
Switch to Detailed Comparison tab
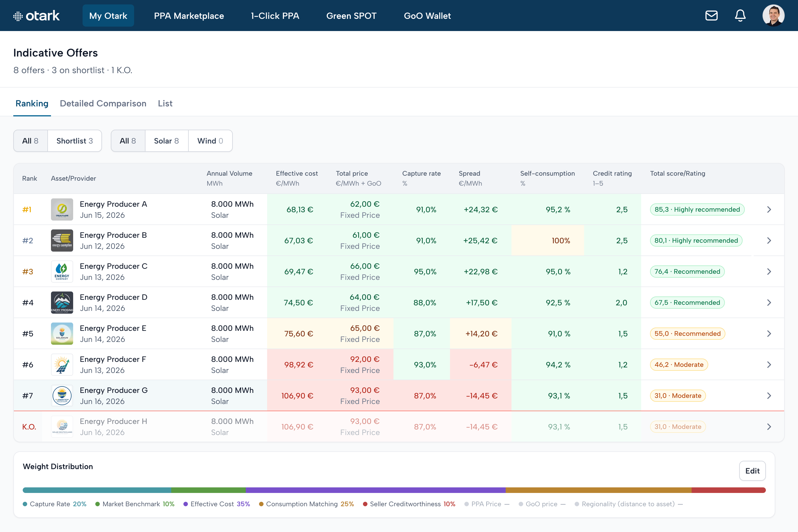103,103
